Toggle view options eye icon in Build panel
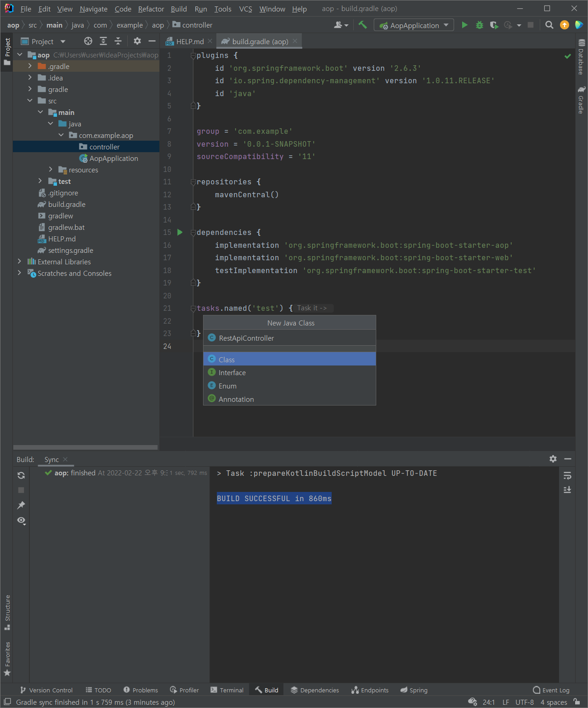This screenshot has height=708, width=588. click(x=21, y=520)
